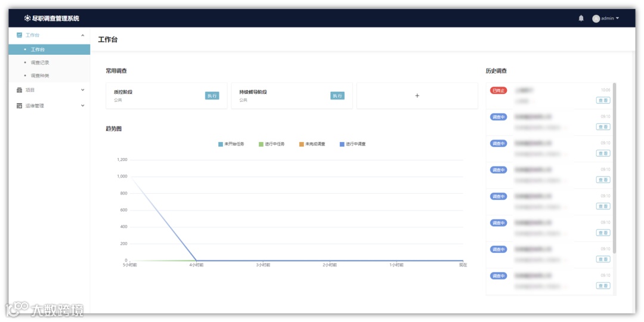The width and height of the screenshot is (644, 322).
Task: Click the admin user avatar
Action: (x=596, y=18)
